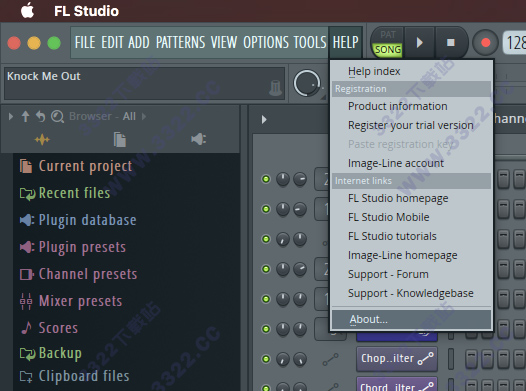526x391 pixels.
Task: Select About... in Help menu
Action: click(x=411, y=319)
